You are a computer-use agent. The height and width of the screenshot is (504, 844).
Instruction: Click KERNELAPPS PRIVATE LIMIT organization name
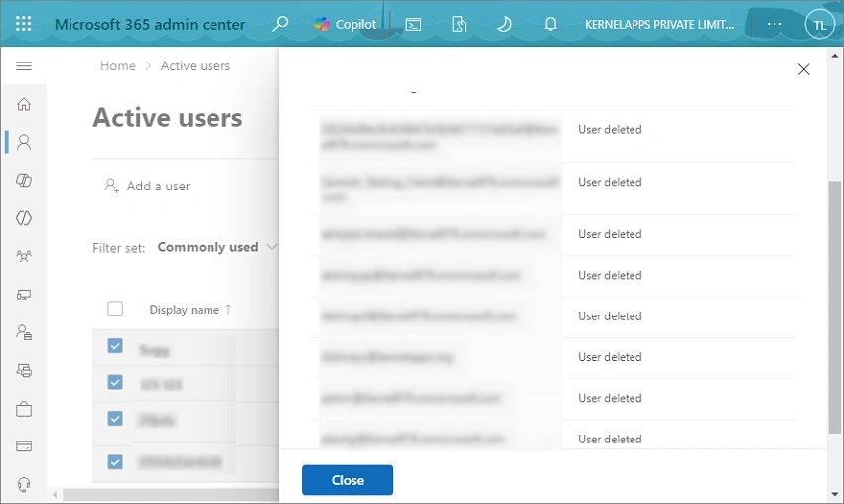[x=659, y=24]
